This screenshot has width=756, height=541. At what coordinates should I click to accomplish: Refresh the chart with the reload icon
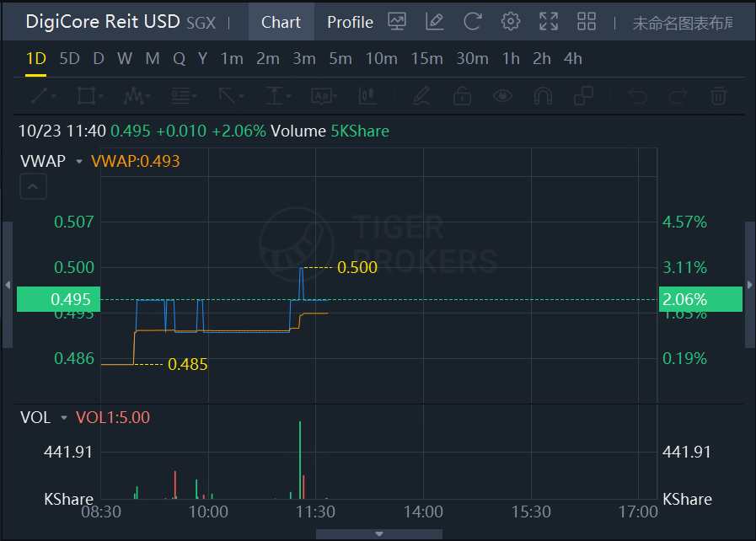click(x=473, y=22)
